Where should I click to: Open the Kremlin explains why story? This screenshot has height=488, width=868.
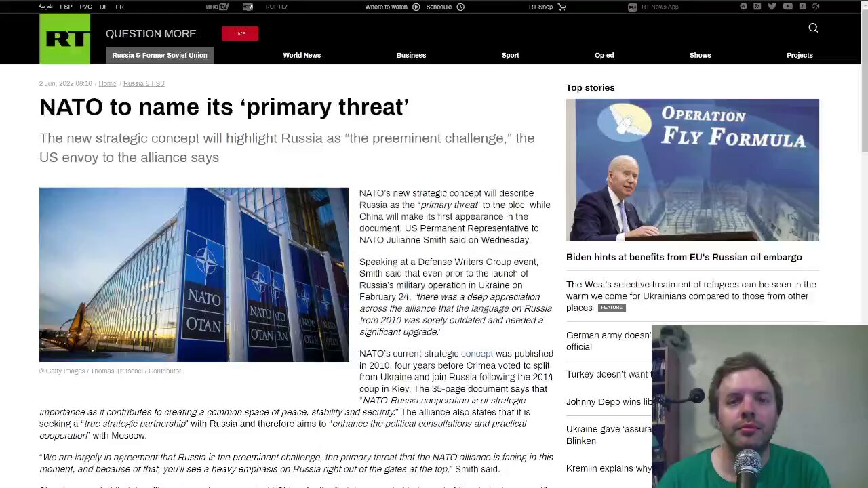point(608,468)
